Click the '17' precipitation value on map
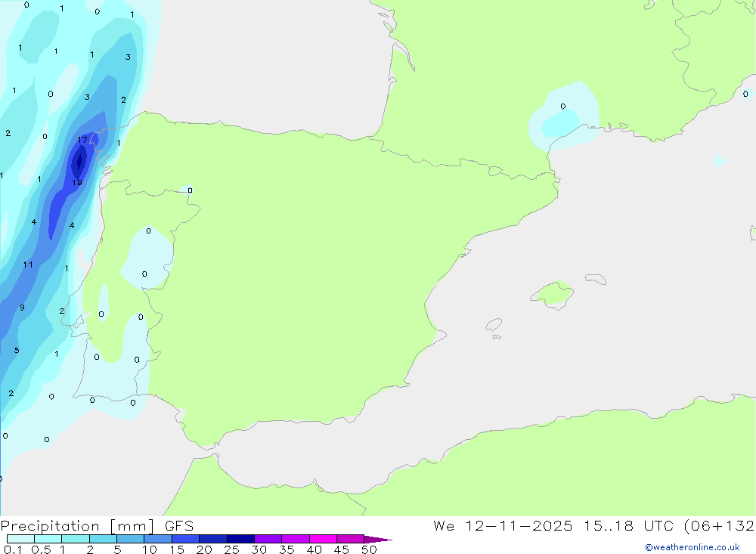 82,140
